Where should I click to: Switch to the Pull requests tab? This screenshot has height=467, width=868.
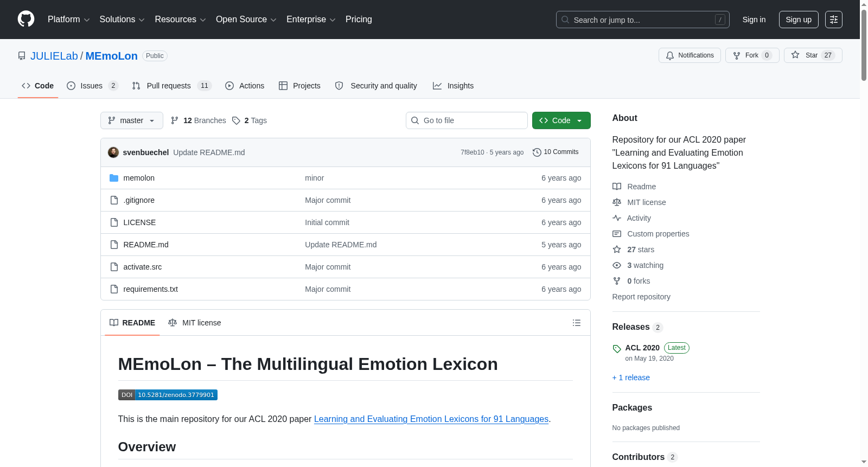pos(171,86)
